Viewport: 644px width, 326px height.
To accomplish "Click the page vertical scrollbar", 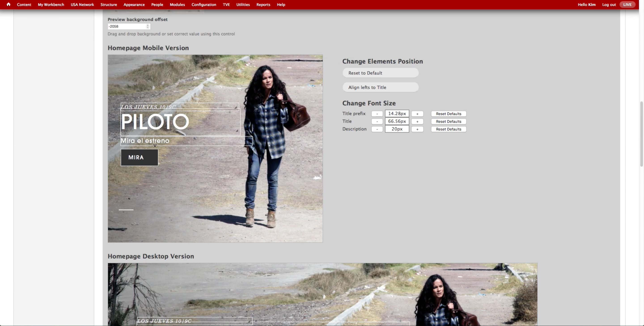I will point(642,134).
